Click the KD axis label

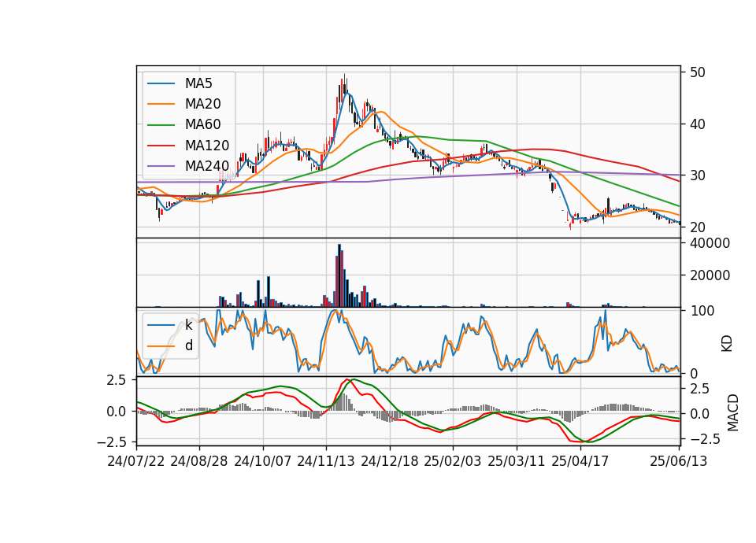727,344
